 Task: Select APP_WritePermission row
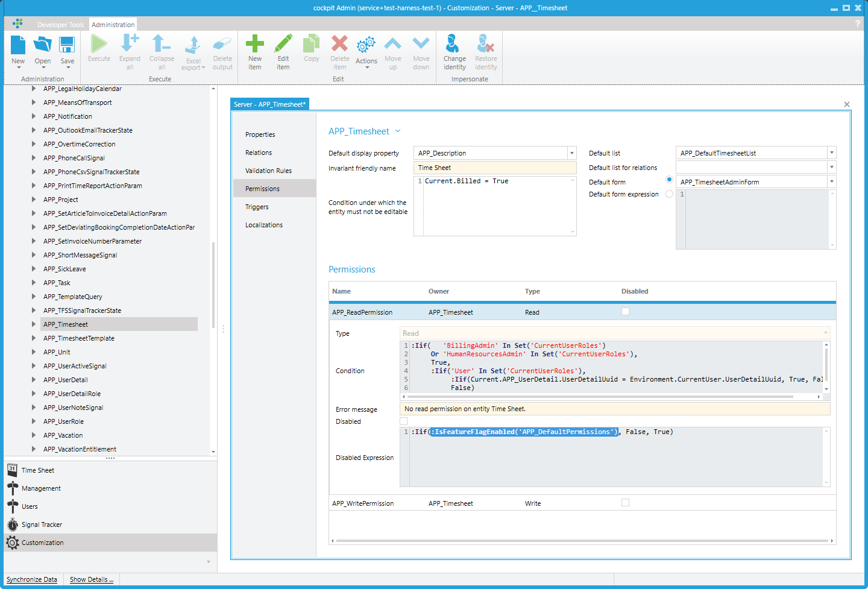[583, 503]
